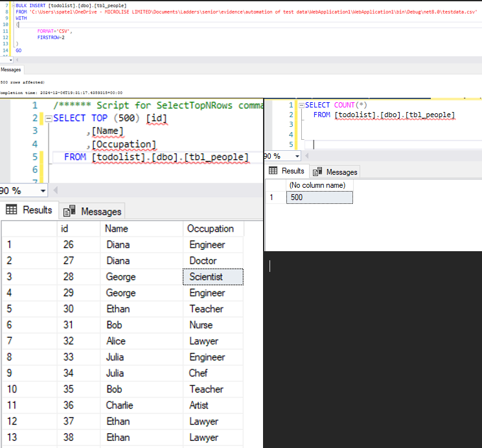Collapse the SELECT TOP (500) code block

[48, 118]
